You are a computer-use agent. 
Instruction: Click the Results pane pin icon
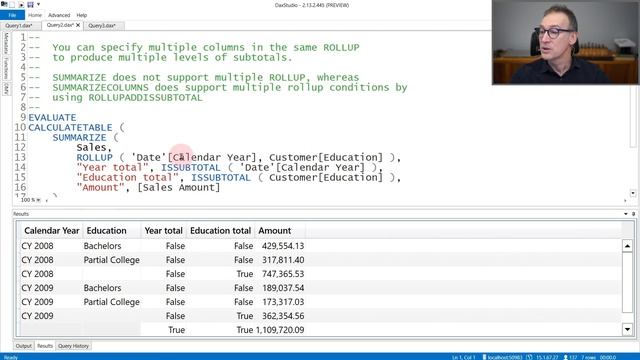pos(633,214)
